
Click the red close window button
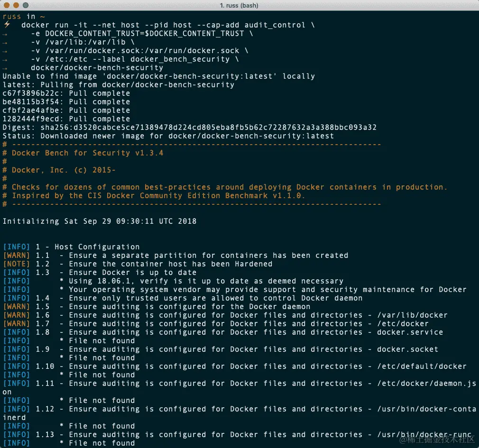[x=7, y=5]
